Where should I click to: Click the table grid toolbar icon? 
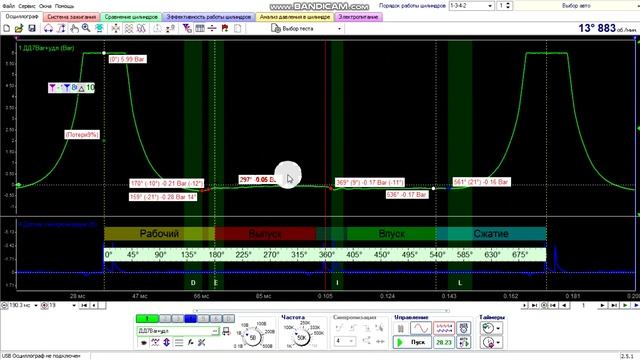click(x=200, y=28)
